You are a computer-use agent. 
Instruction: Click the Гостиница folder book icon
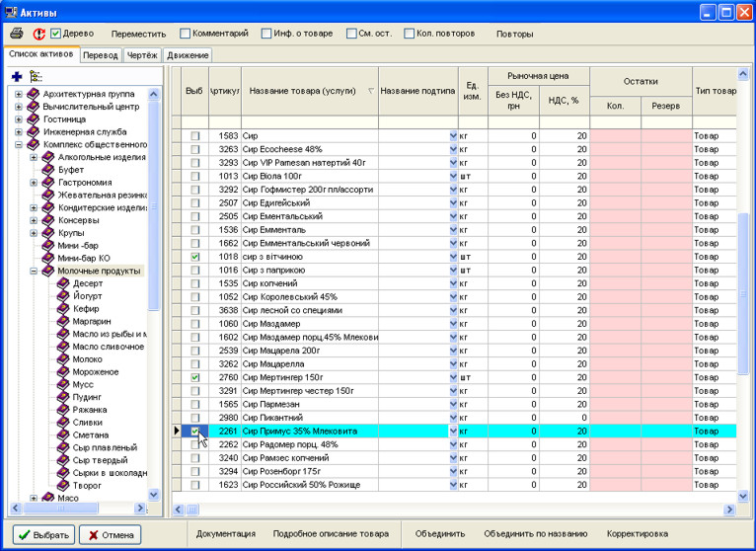pos(34,118)
